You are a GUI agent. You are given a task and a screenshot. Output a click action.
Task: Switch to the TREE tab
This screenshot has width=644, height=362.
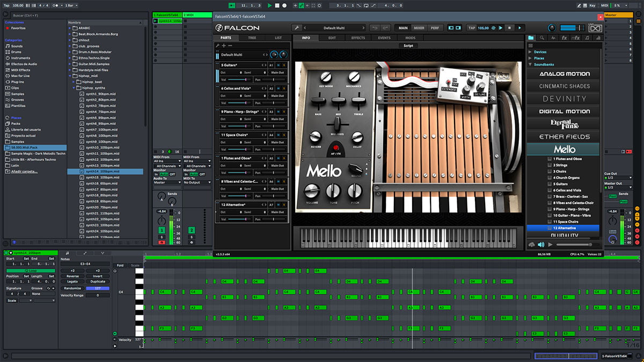pyautogui.click(x=252, y=38)
